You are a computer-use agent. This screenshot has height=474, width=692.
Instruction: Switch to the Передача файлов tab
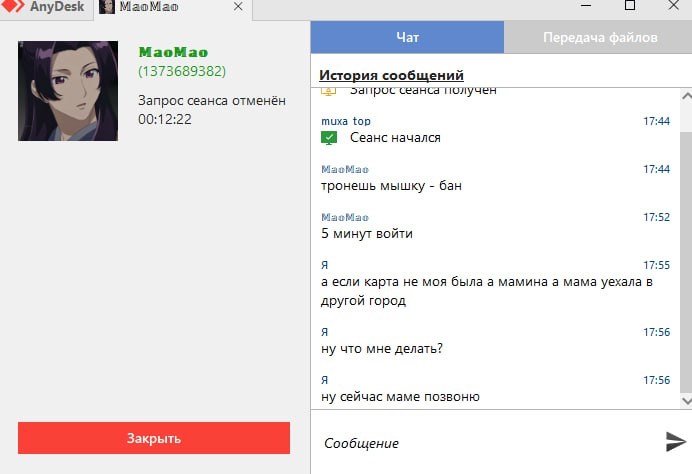click(x=598, y=37)
